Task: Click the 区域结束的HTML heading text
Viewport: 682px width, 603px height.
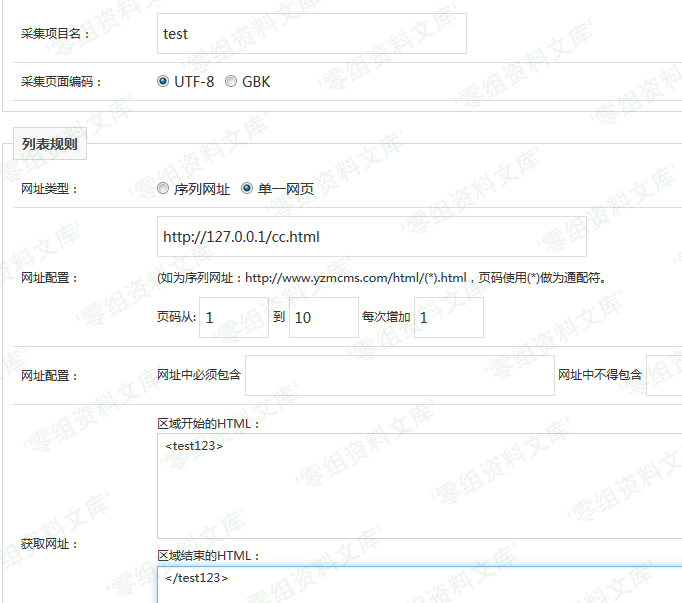Action: coord(208,555)
